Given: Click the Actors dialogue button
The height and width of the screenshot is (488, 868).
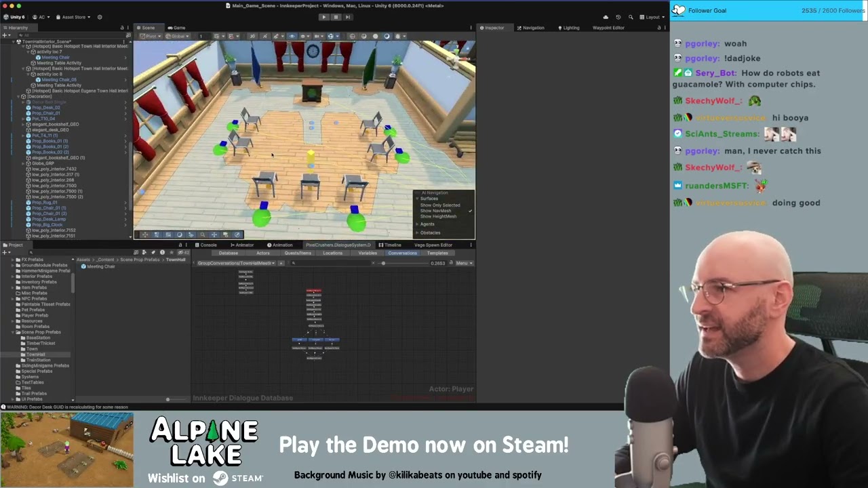Looking at the screenshot, I should [262, 253].
